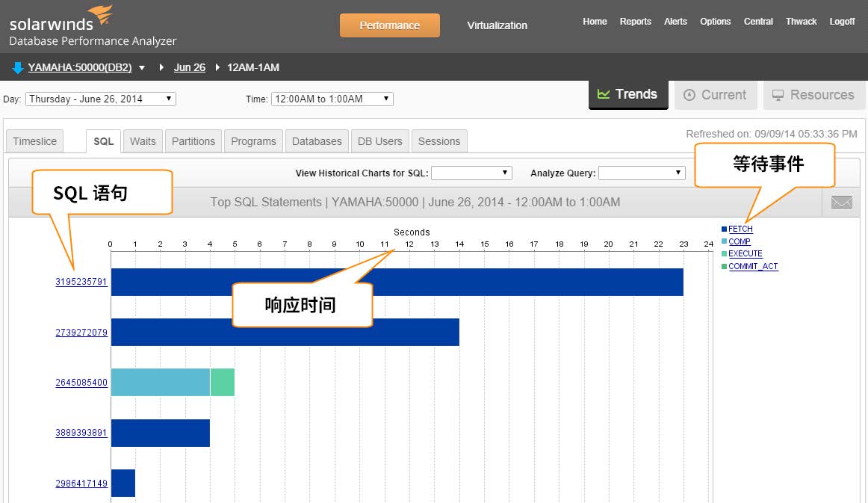
Task: Click the blue down-arrow database status icon
Action: pyautogui.click(x=18, y=68)
